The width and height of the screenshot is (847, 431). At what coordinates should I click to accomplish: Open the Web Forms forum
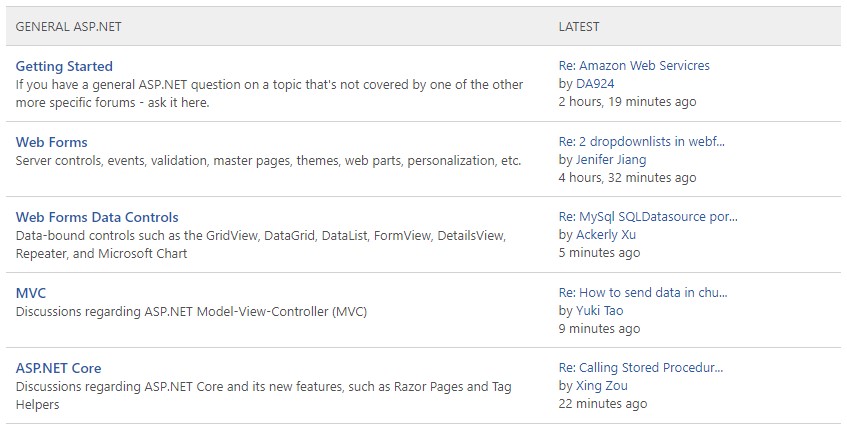[x=51, y=142]
